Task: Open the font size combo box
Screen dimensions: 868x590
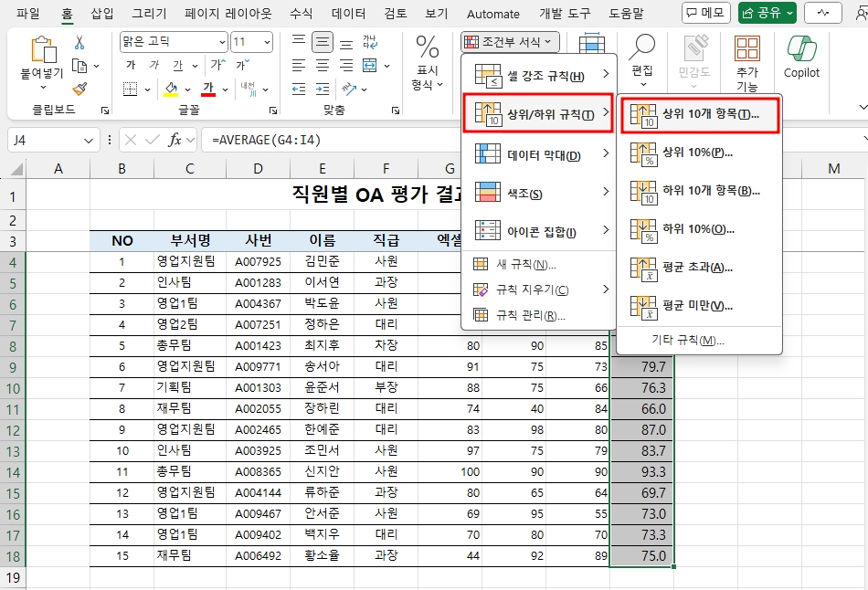Action: click(x=251, y=42)
